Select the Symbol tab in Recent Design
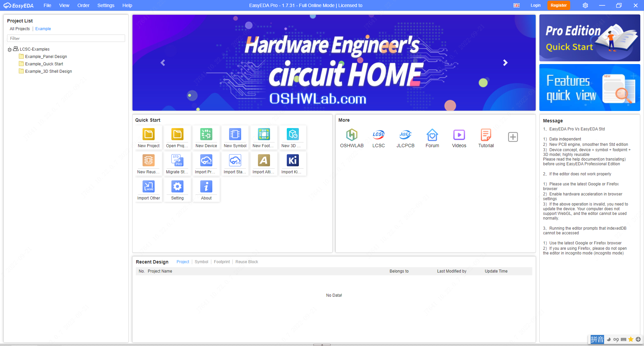This screenshot has height=346, width=644. (x=201, y=262)
